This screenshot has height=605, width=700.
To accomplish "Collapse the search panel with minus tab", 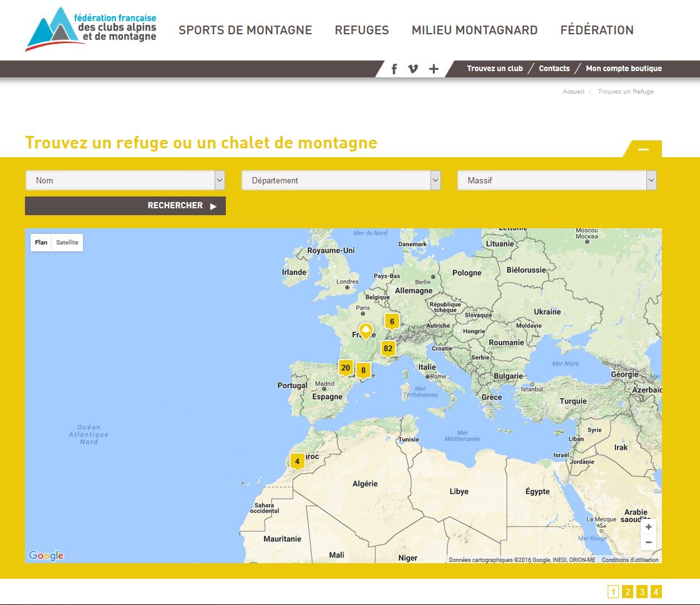I will 643,149.
